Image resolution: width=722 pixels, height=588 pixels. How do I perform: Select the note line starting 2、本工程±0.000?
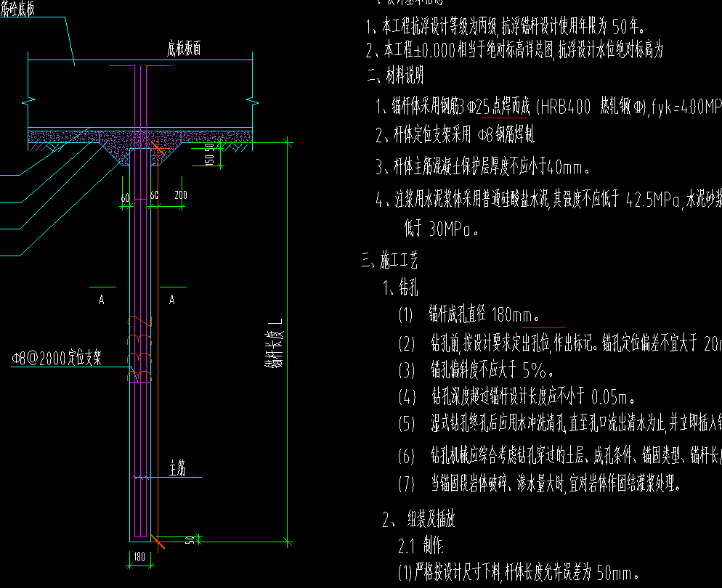515,49
